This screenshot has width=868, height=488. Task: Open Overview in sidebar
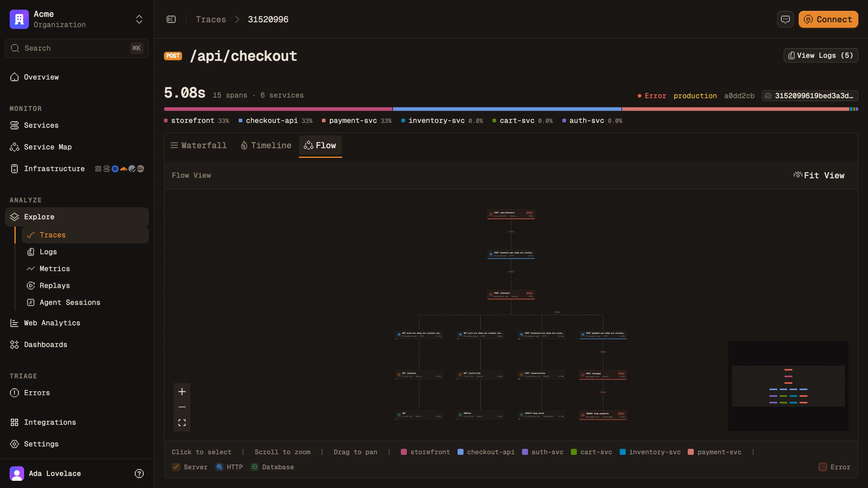77,77
